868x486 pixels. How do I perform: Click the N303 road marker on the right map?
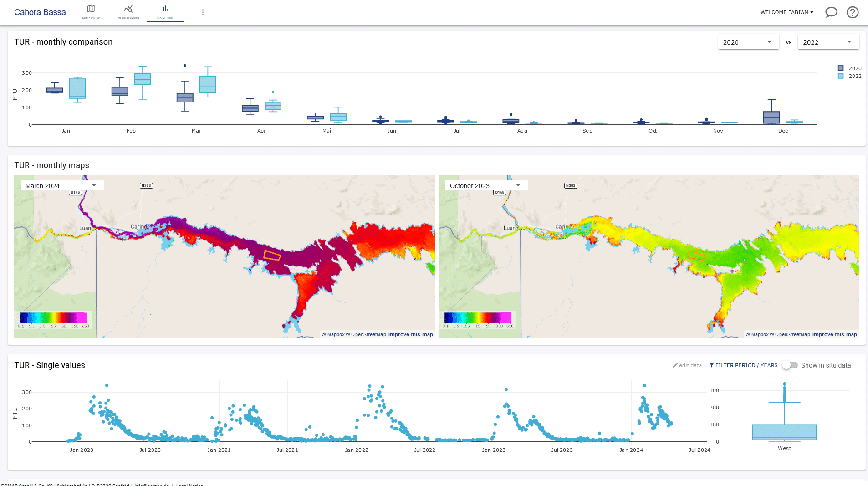pos(571,185)
